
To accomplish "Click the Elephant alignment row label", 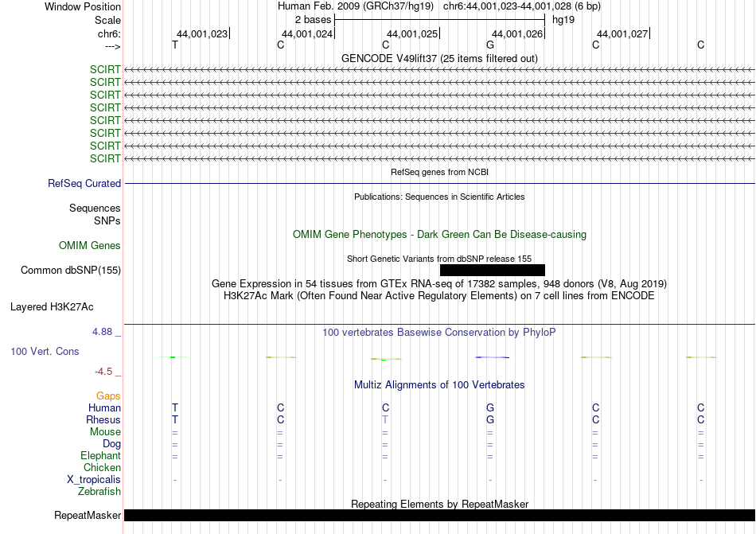I will tap(100, 455).
